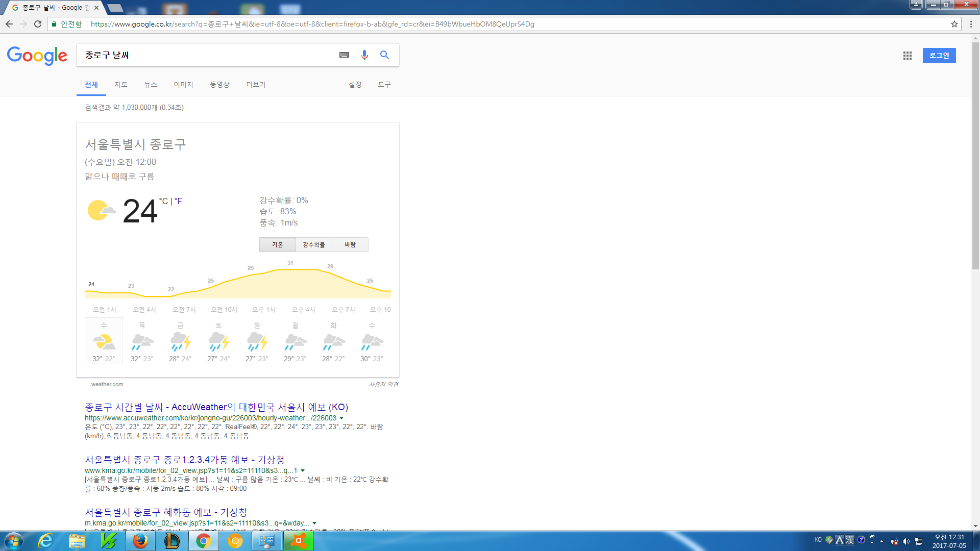The width and height of the screenshot is (980, 551).
Task: Switch the chart to 바람 view
Action: 350,245
